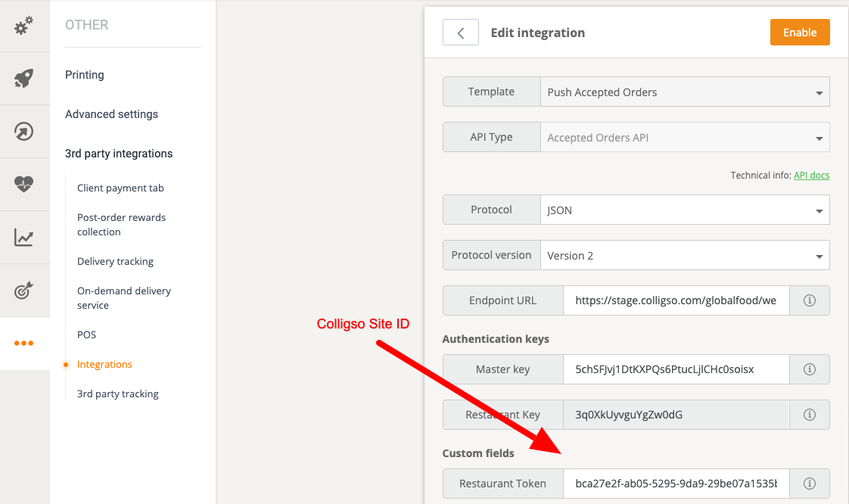Go to POS integrations submenu item
The height and width of the screenshot is (504, 849).
click(x=86, y=334)
